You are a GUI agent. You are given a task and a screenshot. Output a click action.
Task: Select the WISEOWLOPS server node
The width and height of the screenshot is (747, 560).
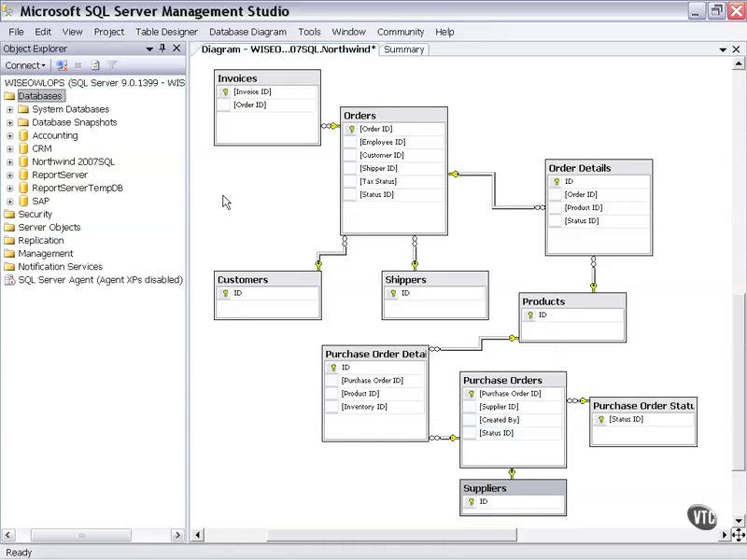94,83
